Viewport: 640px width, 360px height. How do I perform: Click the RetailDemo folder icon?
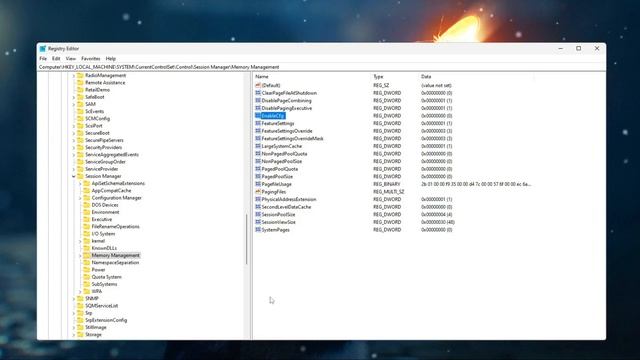click(x=80, y=90)
